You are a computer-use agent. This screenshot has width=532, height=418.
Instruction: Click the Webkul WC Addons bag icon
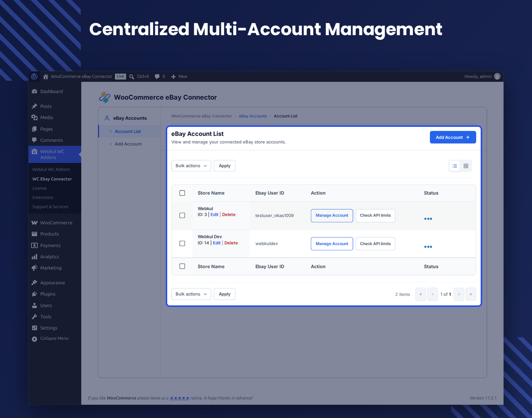point(34,152)
